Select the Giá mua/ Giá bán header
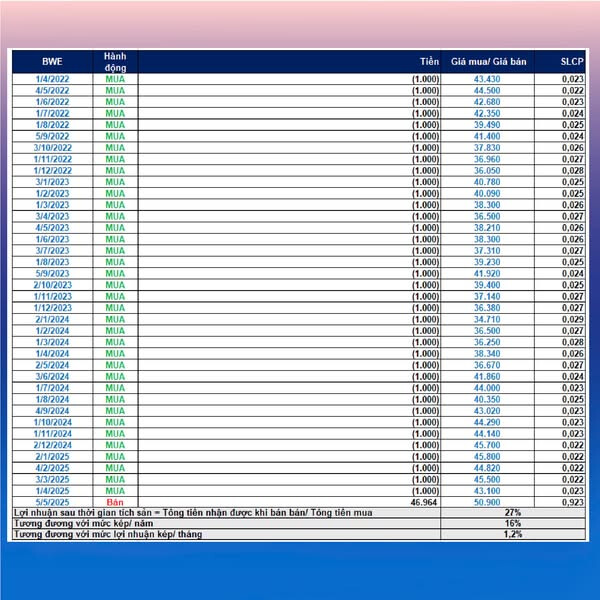Image resolution: width=600 pixels, height=600 pixels. pos(488,61)
